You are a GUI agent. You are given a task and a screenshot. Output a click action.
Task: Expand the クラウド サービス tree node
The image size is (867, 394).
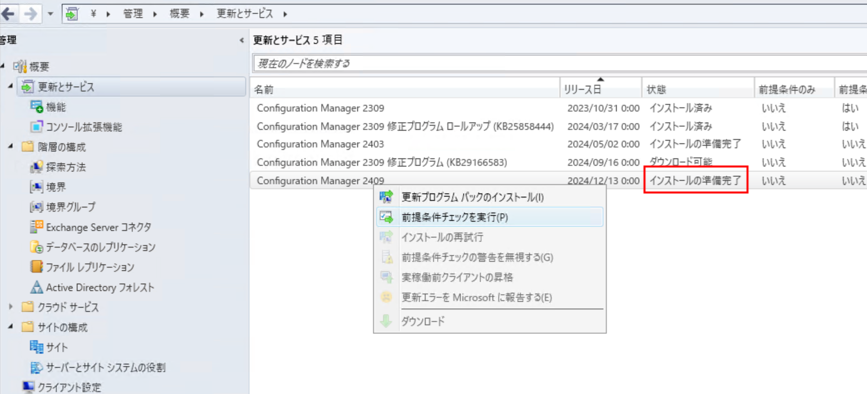tap(11, 307)
